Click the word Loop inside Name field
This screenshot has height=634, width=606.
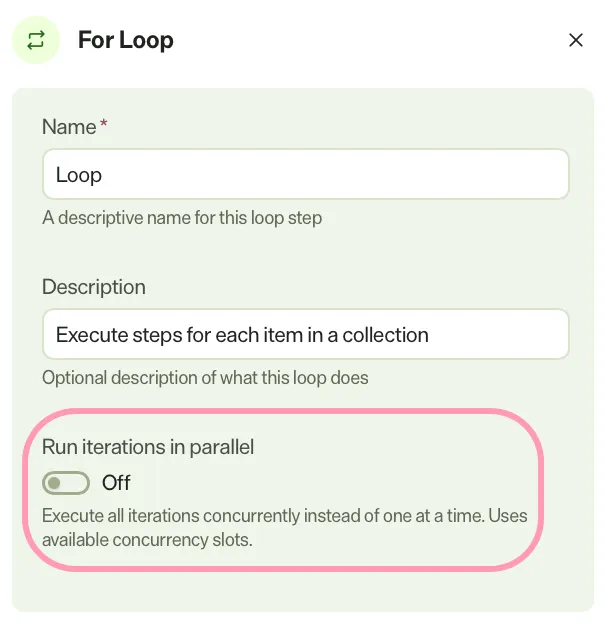79,175
